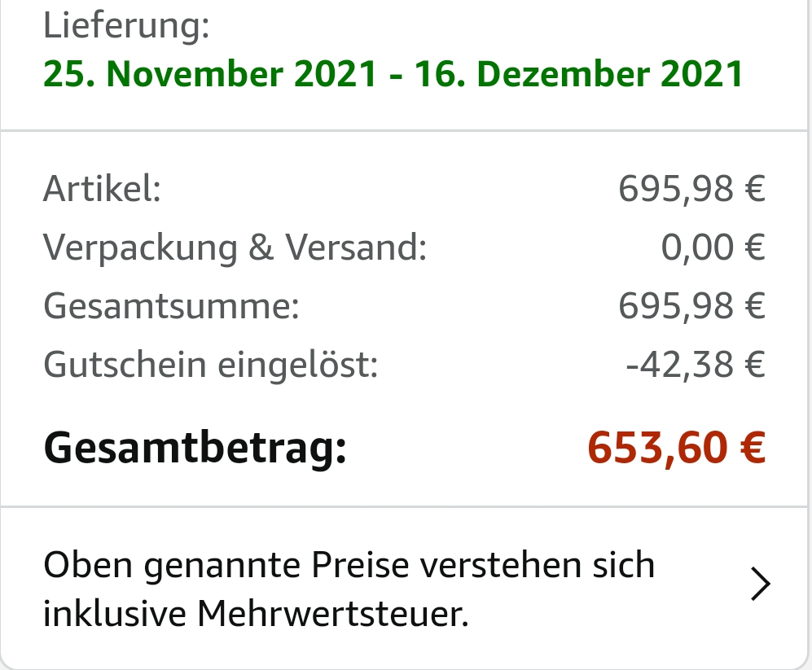This screenshot has height=670, width=812.
Task: Click the 'Artikel:' label
Action: tap(102, 190)
